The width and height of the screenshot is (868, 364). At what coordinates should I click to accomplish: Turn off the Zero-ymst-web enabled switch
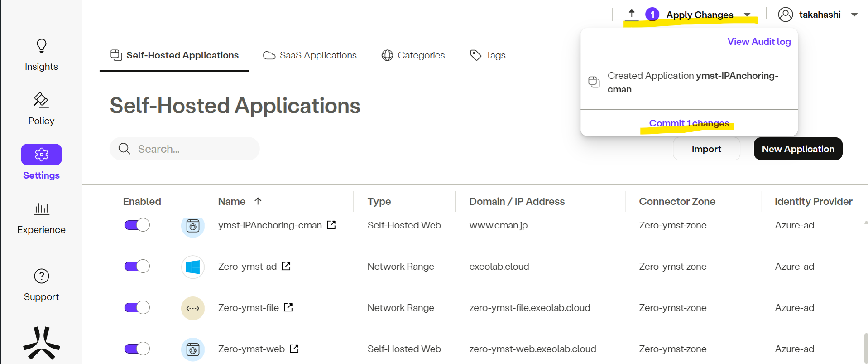pos(137,349)
